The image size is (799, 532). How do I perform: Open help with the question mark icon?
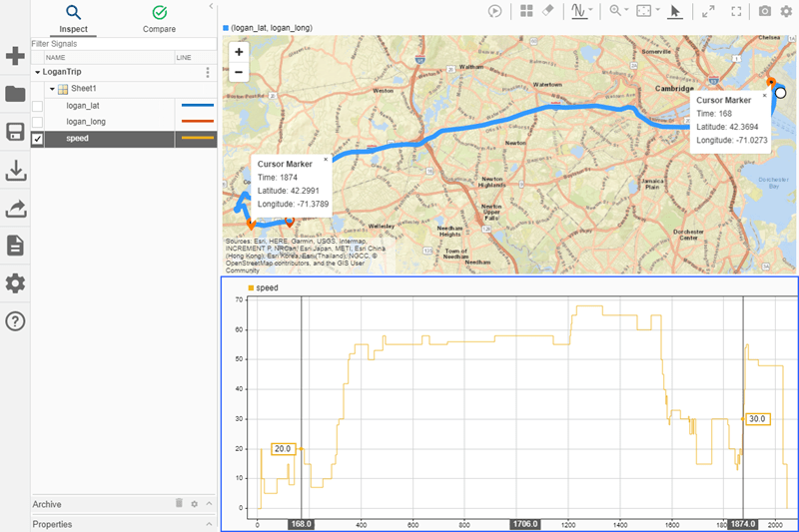pos(15,321)
